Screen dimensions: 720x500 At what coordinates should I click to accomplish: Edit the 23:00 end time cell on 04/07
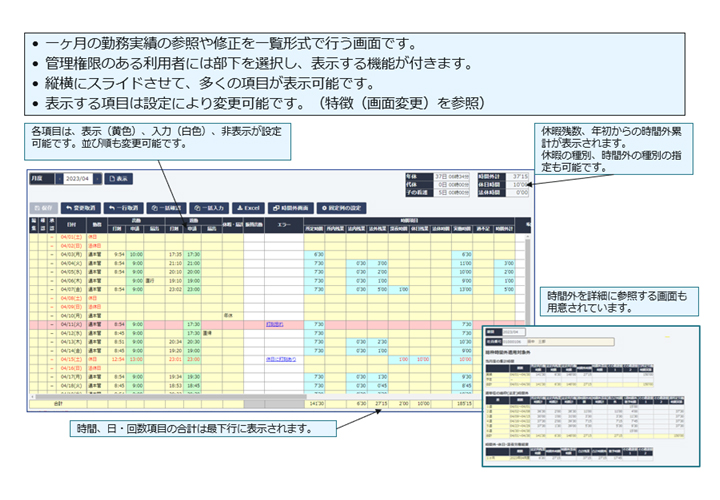[192, 290]
